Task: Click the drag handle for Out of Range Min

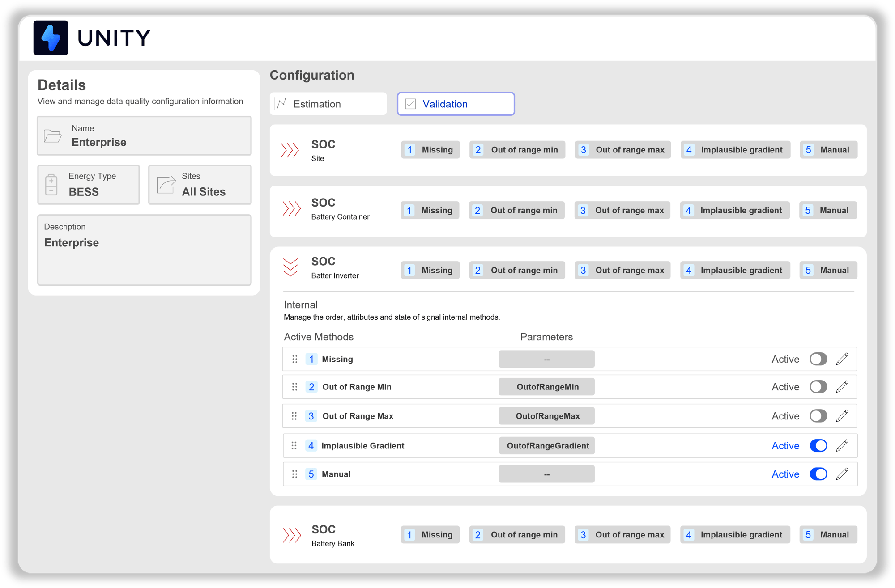Action: (294, 387)
